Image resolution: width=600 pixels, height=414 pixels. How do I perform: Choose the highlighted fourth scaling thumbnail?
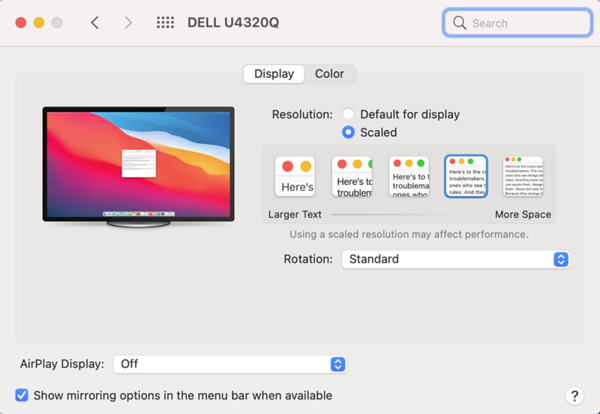[x=466, y=176]
